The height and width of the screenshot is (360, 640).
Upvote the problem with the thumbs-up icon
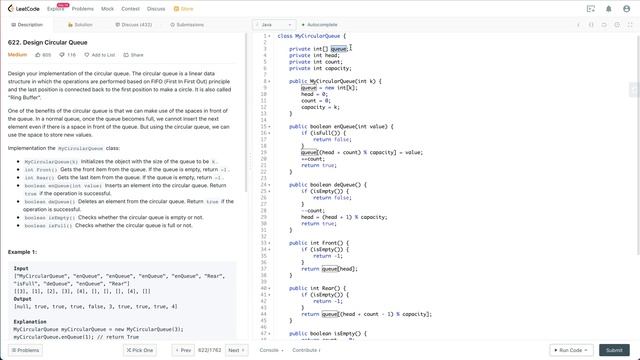tap(38, 55)
